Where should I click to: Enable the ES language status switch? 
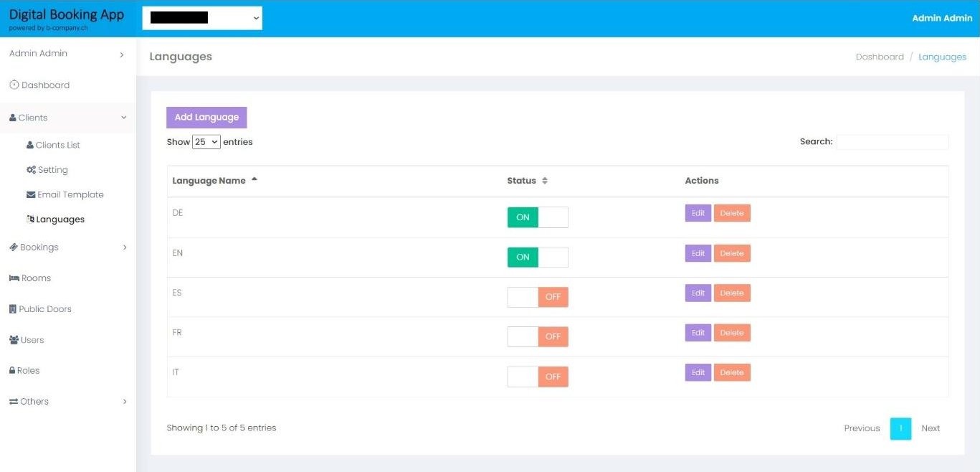538,297
